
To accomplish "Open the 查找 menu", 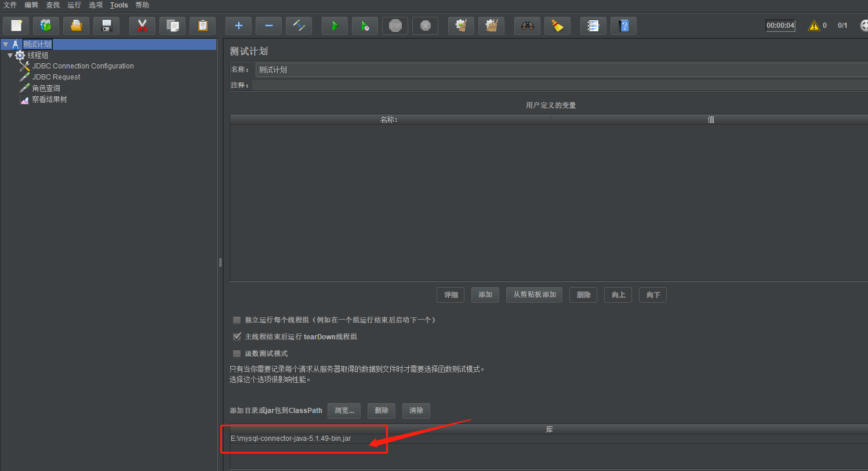I will tap(53, 5).
